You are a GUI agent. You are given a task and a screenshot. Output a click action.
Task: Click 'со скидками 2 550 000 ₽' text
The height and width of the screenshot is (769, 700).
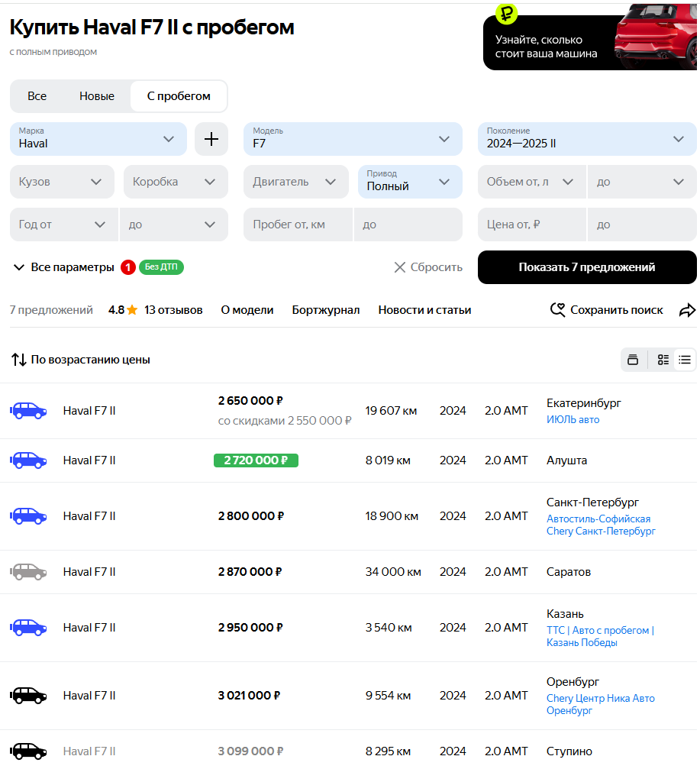click(285, 421)
